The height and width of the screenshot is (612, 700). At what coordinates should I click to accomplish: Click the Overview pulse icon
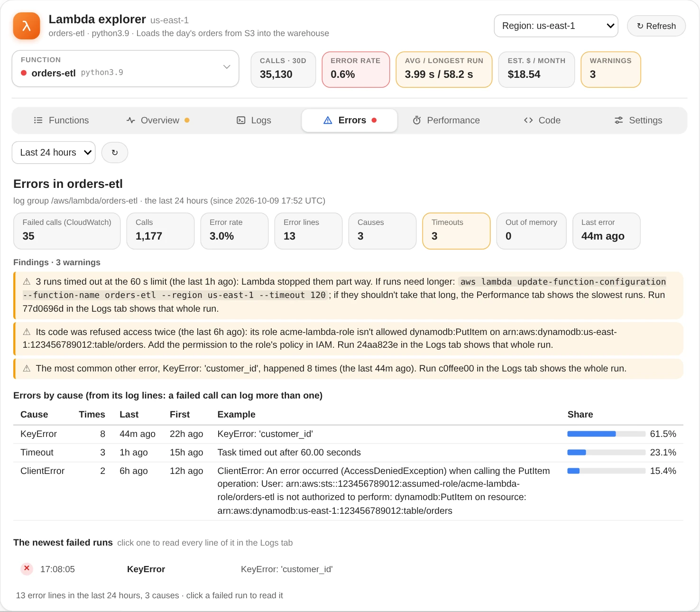131,121
